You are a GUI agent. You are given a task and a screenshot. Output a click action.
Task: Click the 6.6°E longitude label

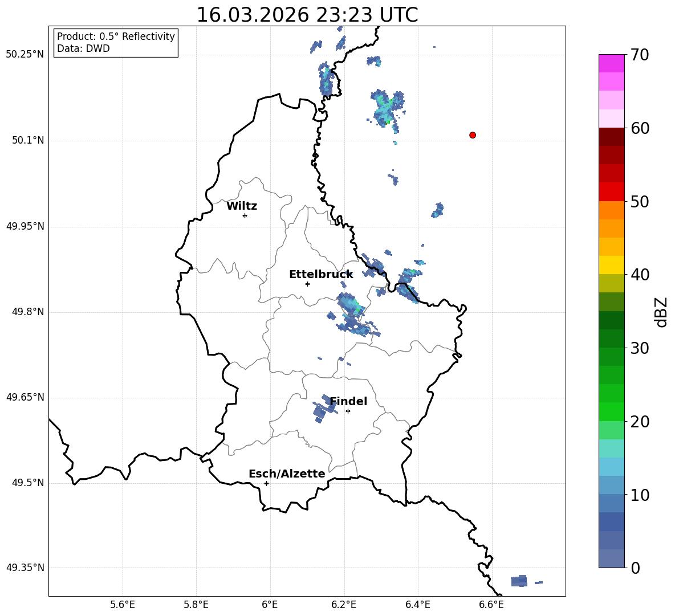tap(491, 605)
